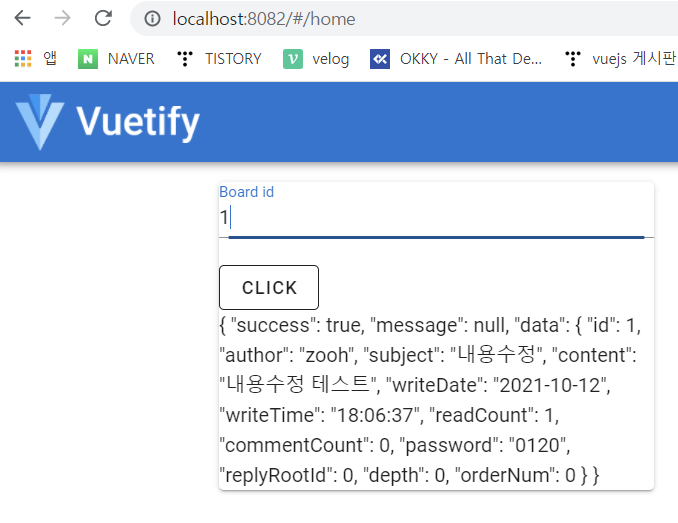Click the CLICK button
The height and width of the screenshot is (523, 678).
click(269, 287)
